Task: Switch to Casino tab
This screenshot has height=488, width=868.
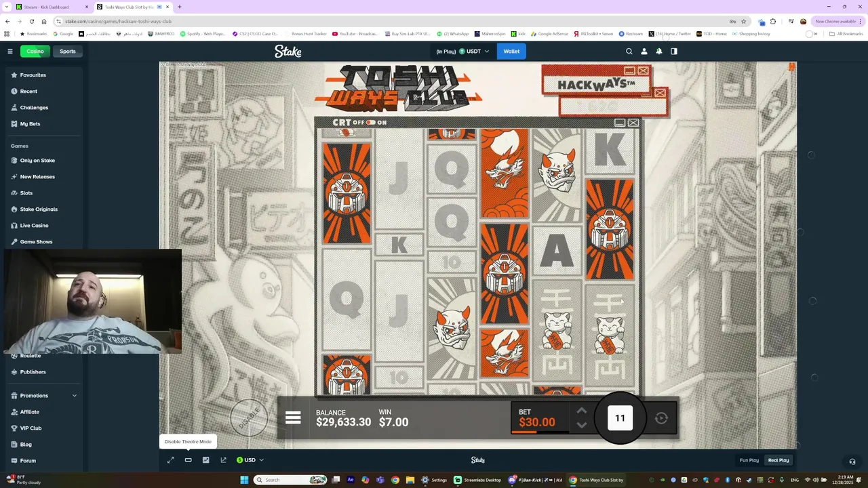Action: tap(35, 51)
